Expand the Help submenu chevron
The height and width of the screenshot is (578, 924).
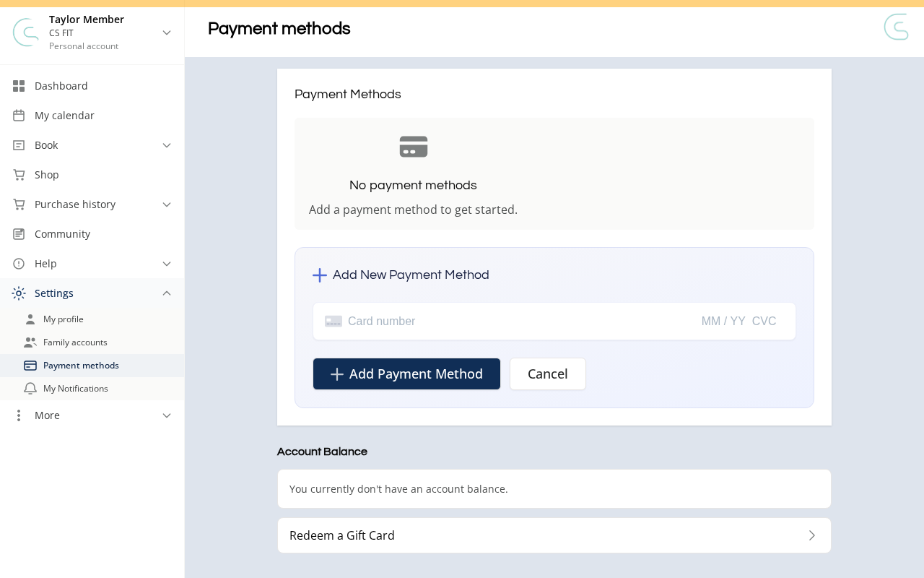167,264
